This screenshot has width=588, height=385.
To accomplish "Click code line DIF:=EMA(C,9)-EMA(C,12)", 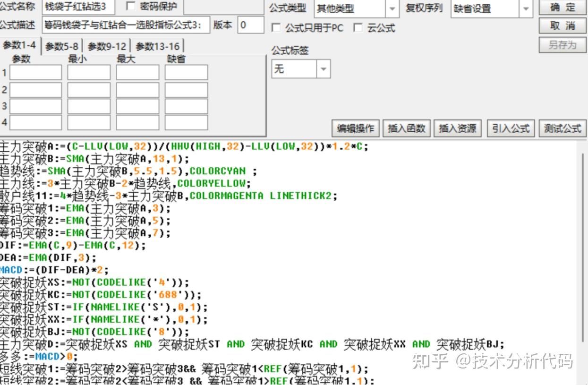I will 73,246.
